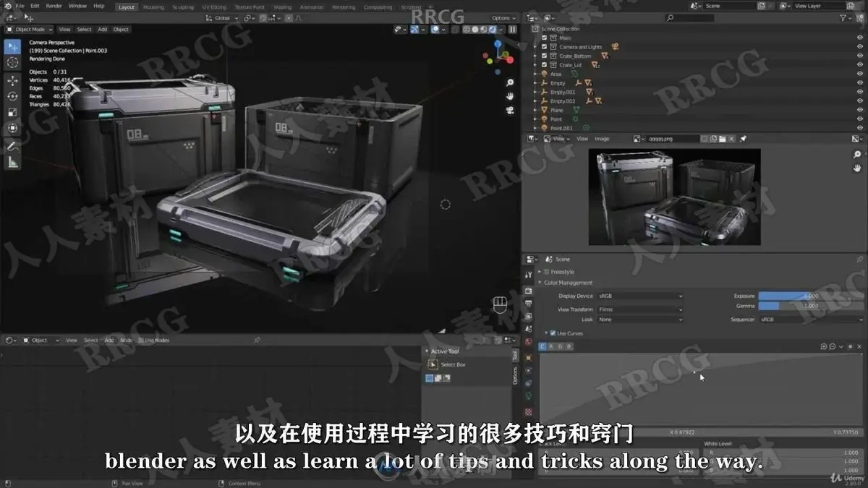
Task: Open the Sequencer sRGB dropdown
Action: [812, 319]
